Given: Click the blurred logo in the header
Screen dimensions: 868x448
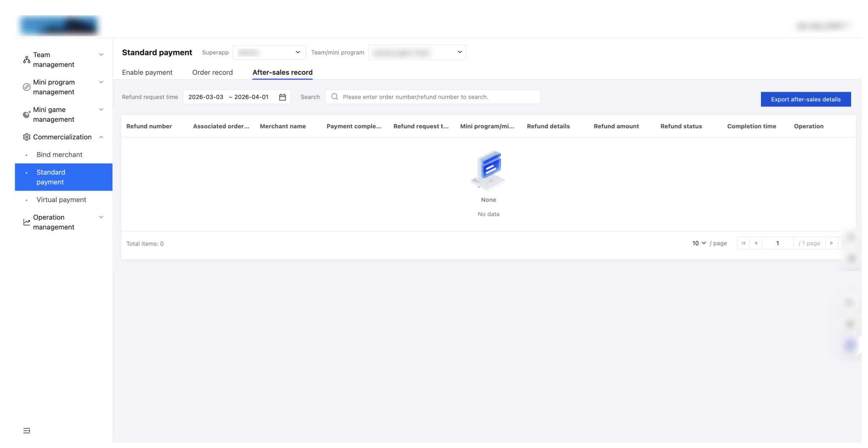Looking at the screenshot, I should pos(59,25).
